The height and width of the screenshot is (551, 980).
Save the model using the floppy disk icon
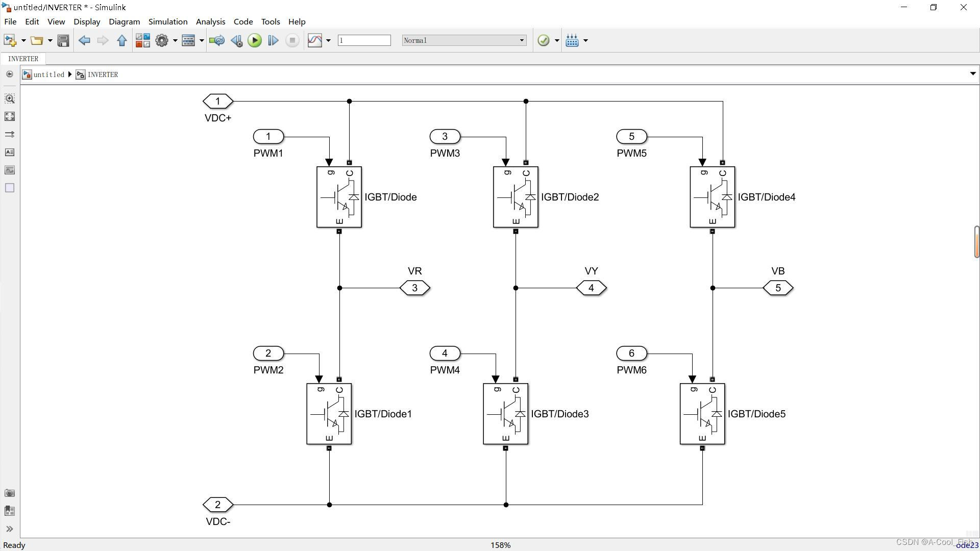63,40
